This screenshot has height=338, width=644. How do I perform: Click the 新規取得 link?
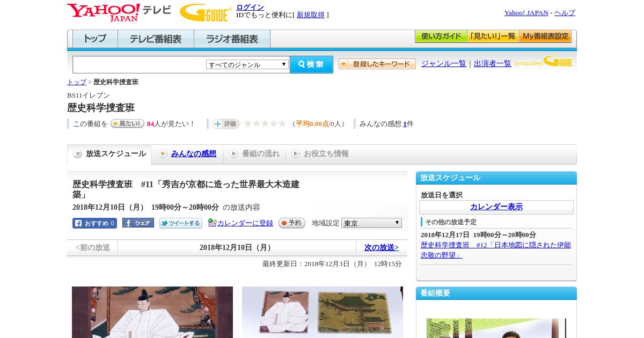click(x=311, y=15)
